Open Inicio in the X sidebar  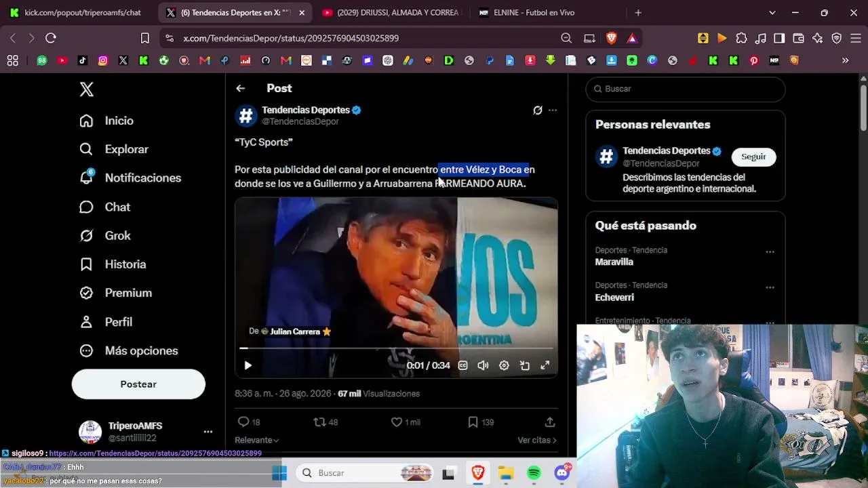[106, 121]
